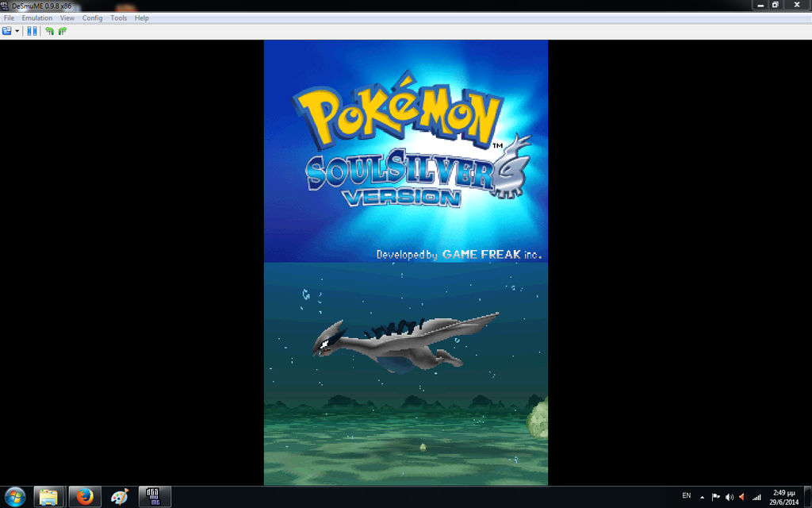This screenshot has width=812, height=508.
Task: Click the Show Desktop strip
Action: pyautogui.click(x=808, y=497)
